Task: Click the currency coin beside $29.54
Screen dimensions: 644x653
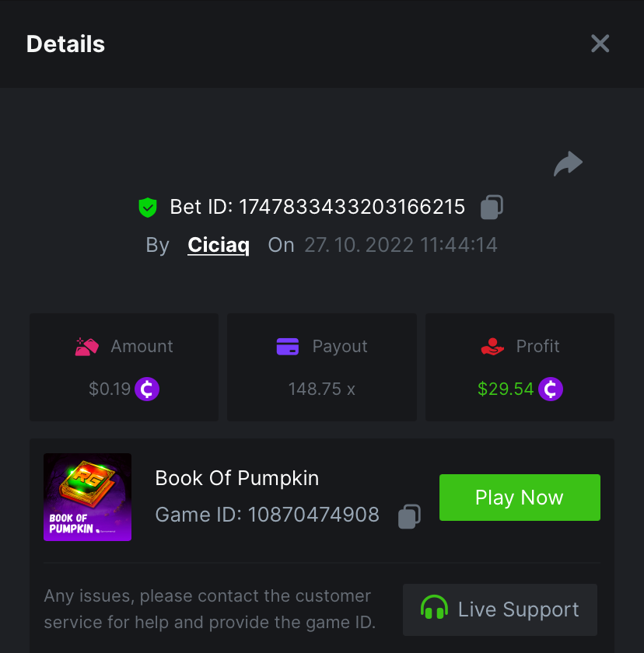Action: (551, 389)
